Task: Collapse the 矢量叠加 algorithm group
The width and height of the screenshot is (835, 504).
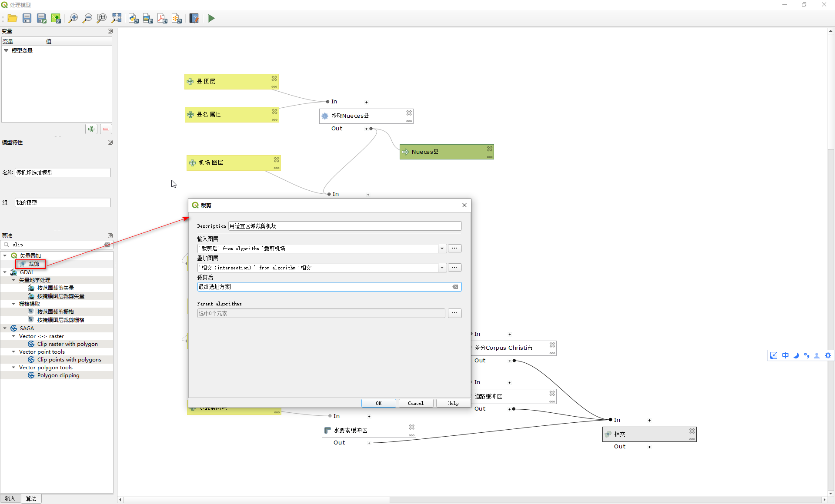Action: (5, 255)
